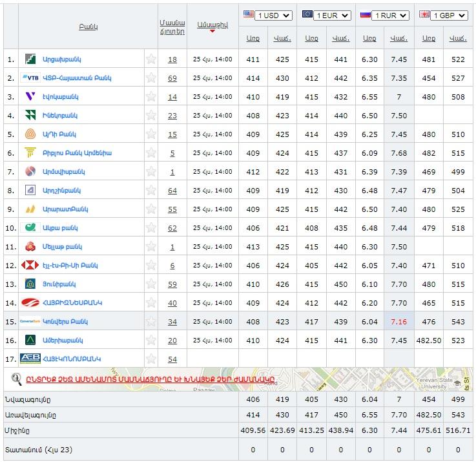Click highlighted 7.16 RUR rate cell
The image size is (476, 462).
coord(398,322)
